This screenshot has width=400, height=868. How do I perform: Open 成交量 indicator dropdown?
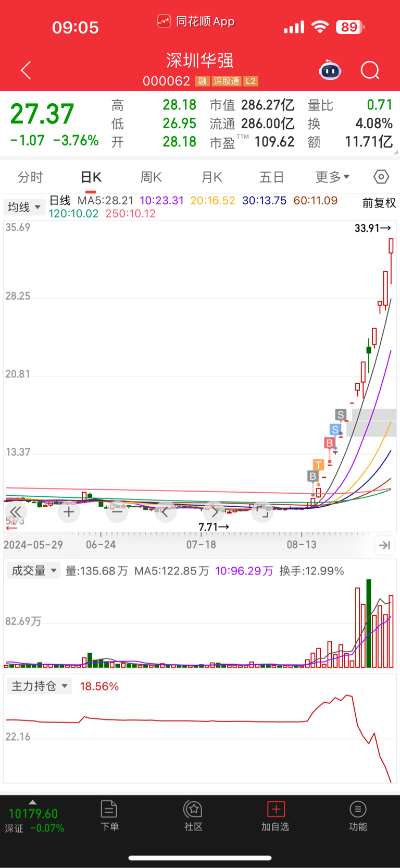(33, 571)
